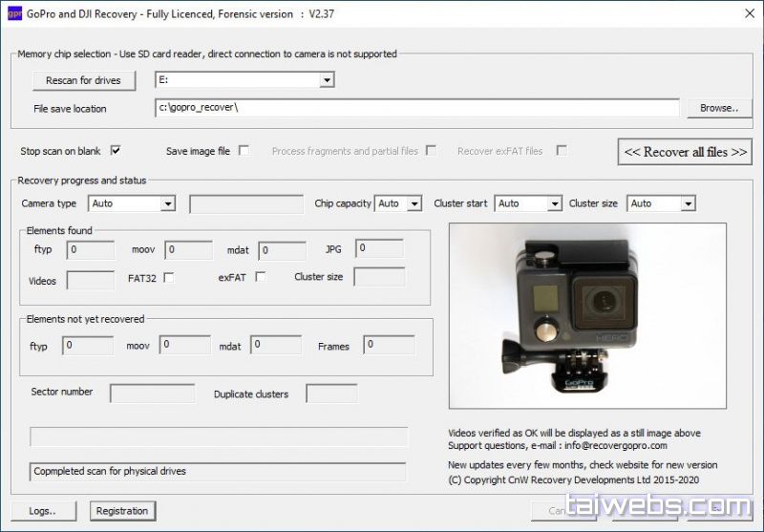This screenshot has height=532, width=764.
Task: Expand the Camera type dropdown
Action: [x=168, y=203]
